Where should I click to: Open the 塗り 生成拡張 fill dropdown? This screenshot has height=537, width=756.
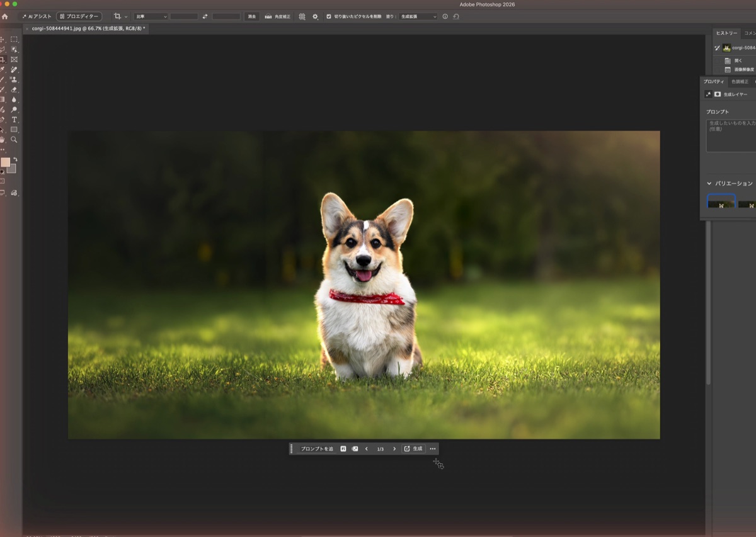(x=418, y=16)
